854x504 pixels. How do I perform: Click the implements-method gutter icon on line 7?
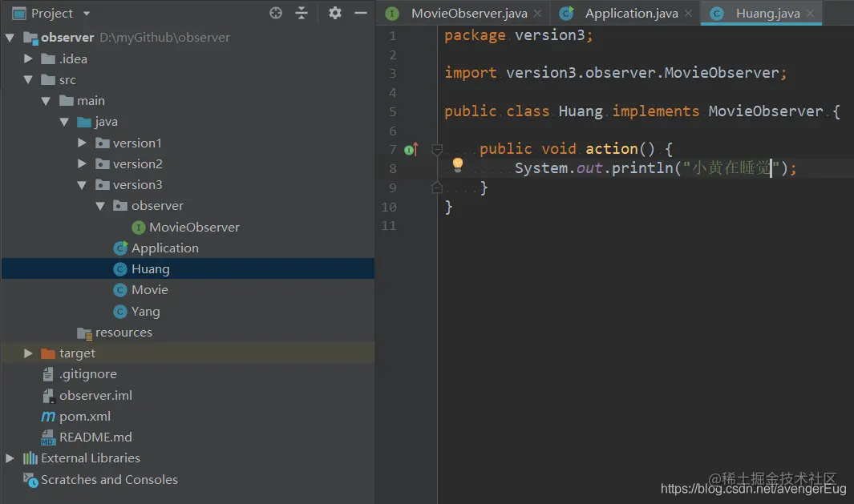point(411,150)
